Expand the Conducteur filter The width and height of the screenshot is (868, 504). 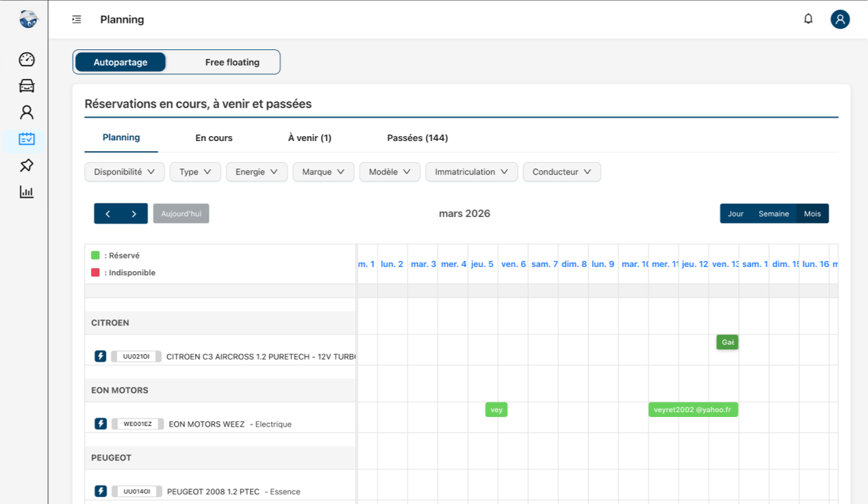(562, 172)
